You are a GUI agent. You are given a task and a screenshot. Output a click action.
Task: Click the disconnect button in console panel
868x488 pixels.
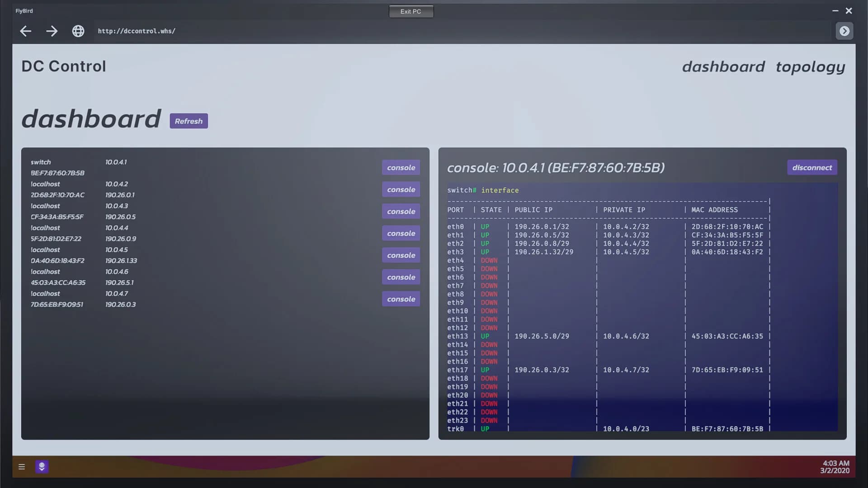pyautogui.click(x=812, y=167)
